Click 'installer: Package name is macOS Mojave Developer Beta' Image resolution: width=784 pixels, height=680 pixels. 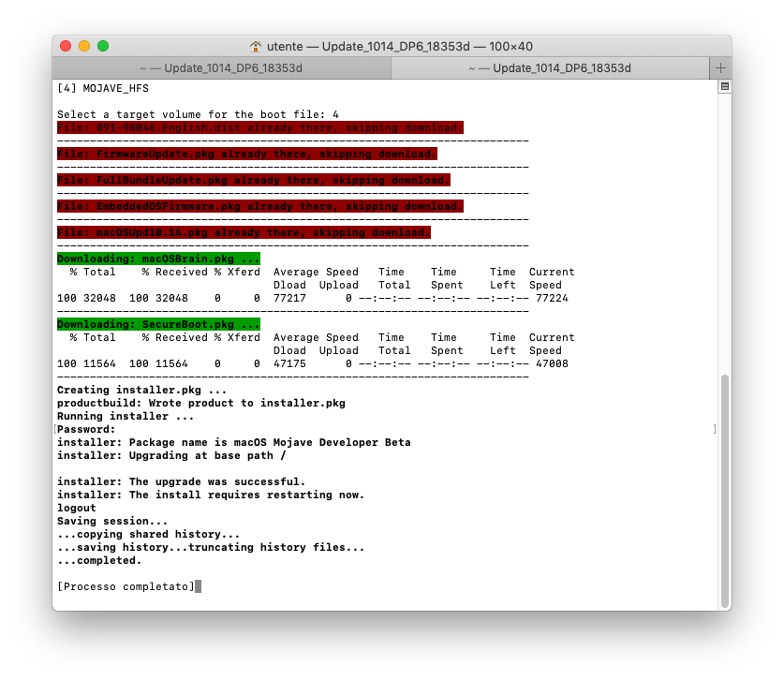point(234,442)
